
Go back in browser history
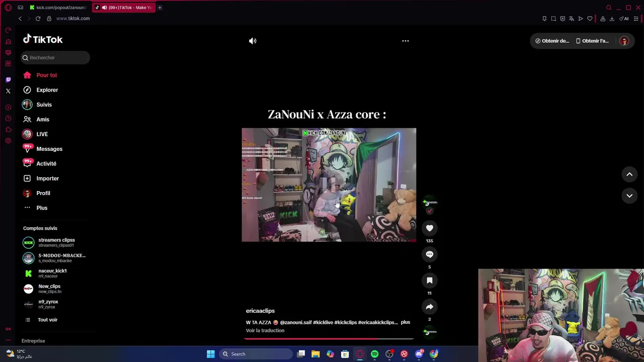[x=20, y=19]
